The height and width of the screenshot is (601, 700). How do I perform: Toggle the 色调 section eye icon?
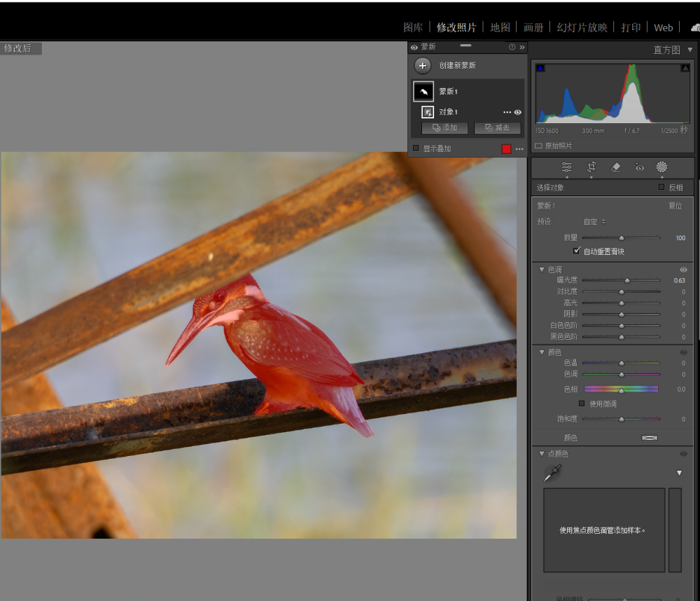coord(683,270)
